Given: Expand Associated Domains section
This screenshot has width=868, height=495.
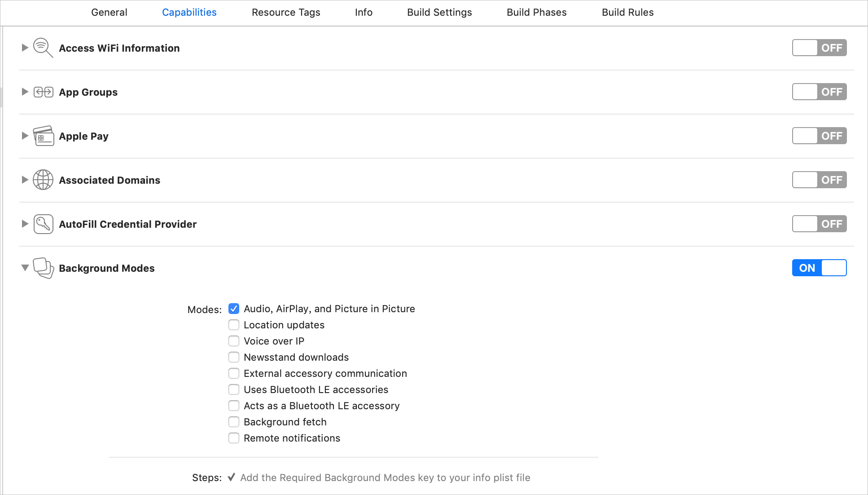Looking at the screenshot, I should point(25,180).
